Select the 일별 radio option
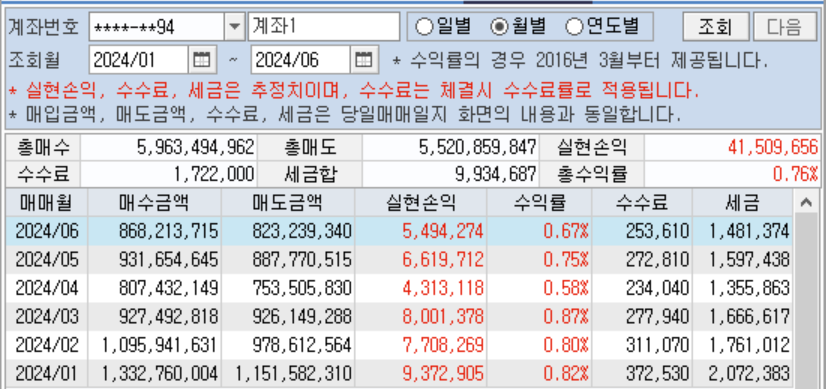The image size is (826, 389). tap(444, 26)
